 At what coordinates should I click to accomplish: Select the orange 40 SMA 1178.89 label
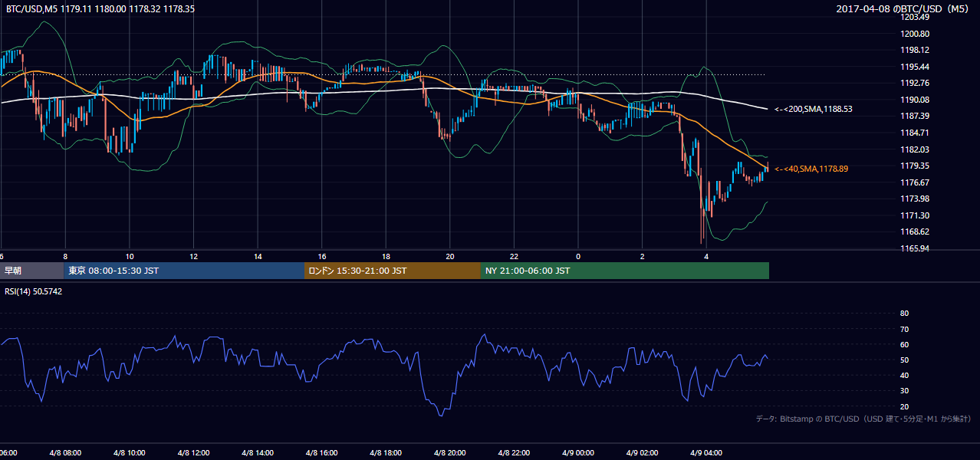tap(811, 169)
